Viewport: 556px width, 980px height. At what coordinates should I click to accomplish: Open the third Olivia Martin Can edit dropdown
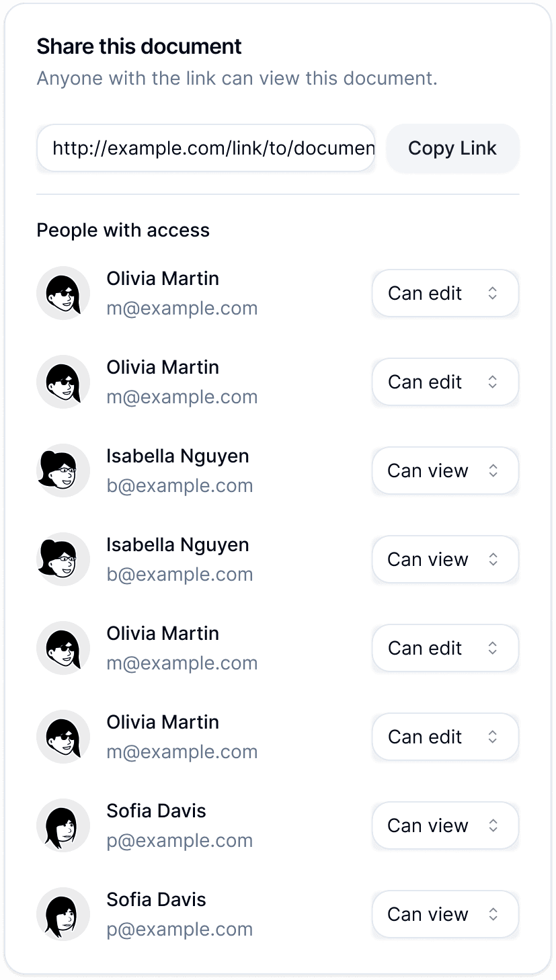click(x=445, y=648)
